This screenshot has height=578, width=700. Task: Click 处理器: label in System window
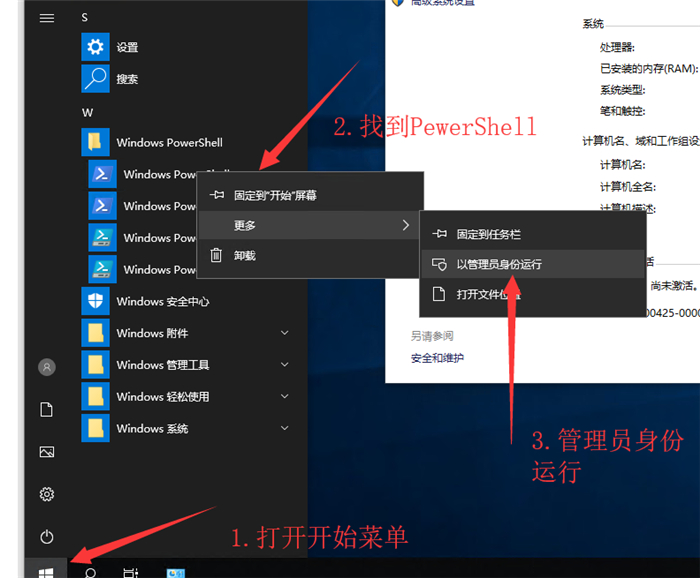(x=617, y=47)
